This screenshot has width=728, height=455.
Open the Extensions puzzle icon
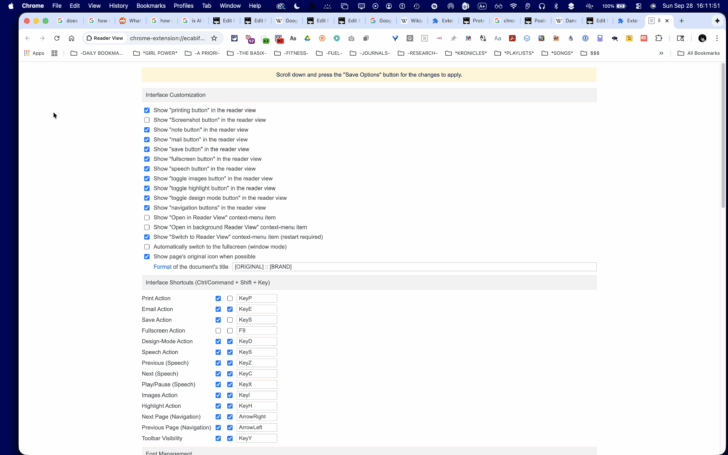point(658,39)
